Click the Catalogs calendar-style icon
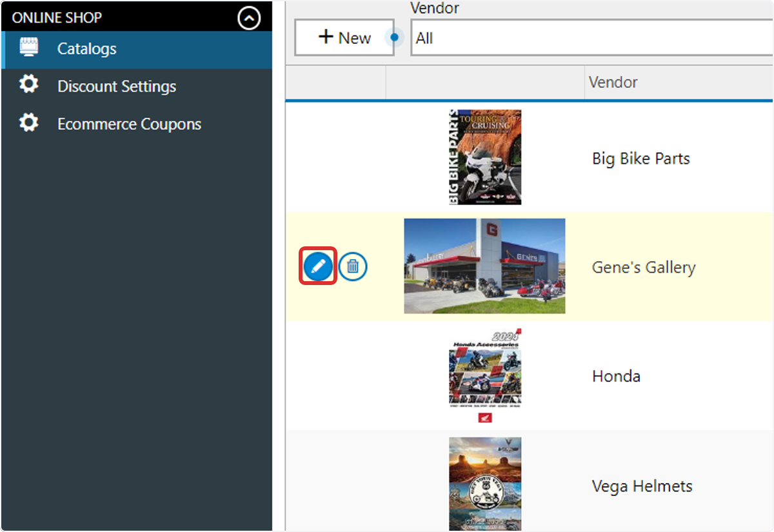Viewport: 774px width, 532px height. pyautogui.click(x=28, y=47)
